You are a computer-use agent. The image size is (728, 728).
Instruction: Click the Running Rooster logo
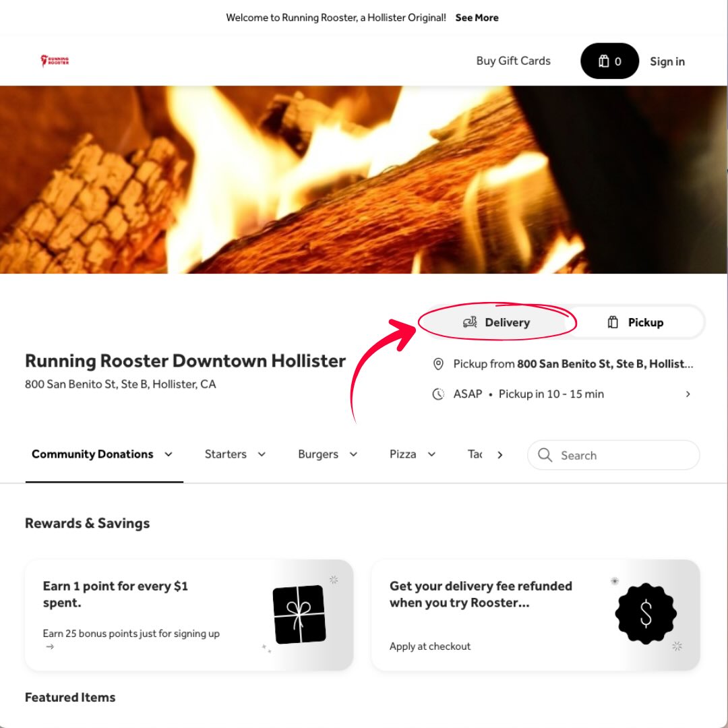[55, 61]
